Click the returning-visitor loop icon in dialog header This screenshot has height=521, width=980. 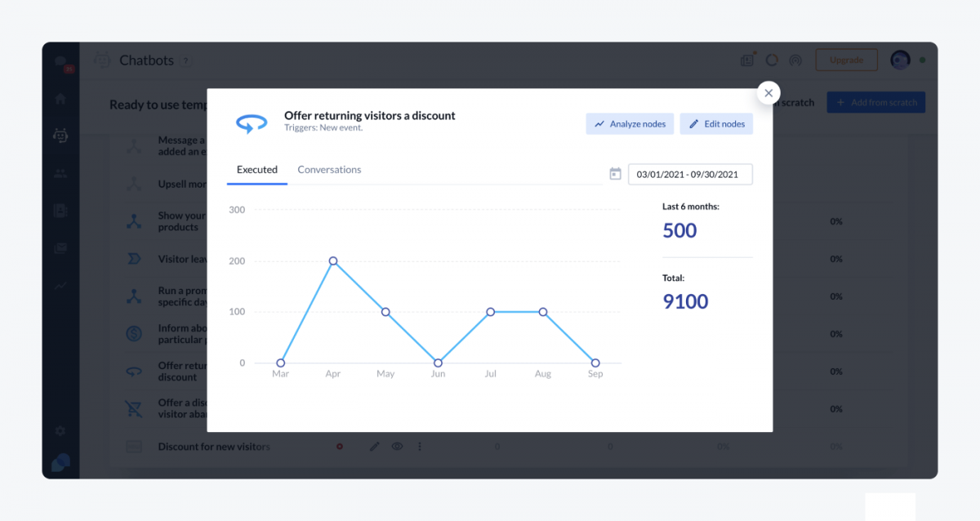coord(252,123)
